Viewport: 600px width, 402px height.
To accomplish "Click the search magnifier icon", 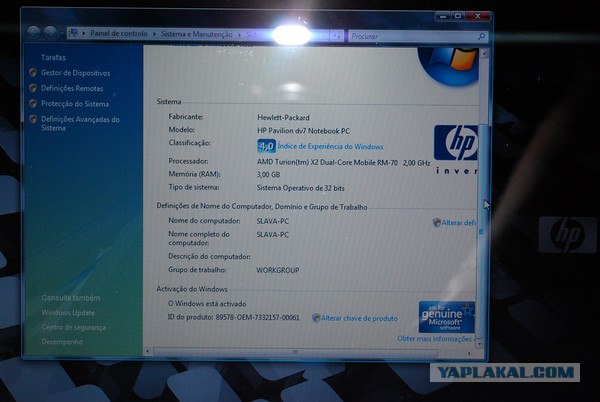I will 481,36.
